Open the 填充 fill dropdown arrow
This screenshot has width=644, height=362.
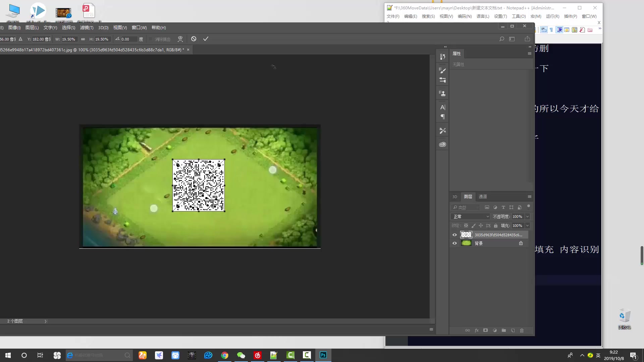pos(527,226)
